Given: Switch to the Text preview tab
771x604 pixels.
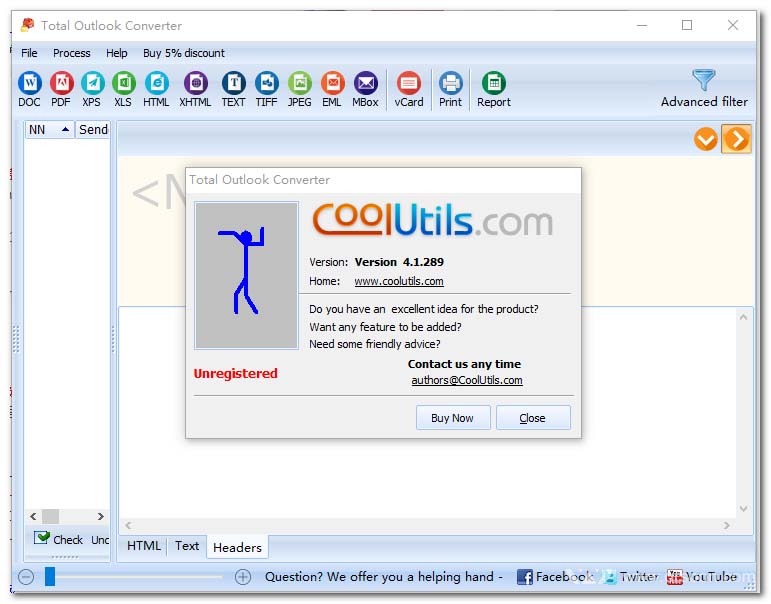Looking at the screenshot, I should click(x=187, y=546).
